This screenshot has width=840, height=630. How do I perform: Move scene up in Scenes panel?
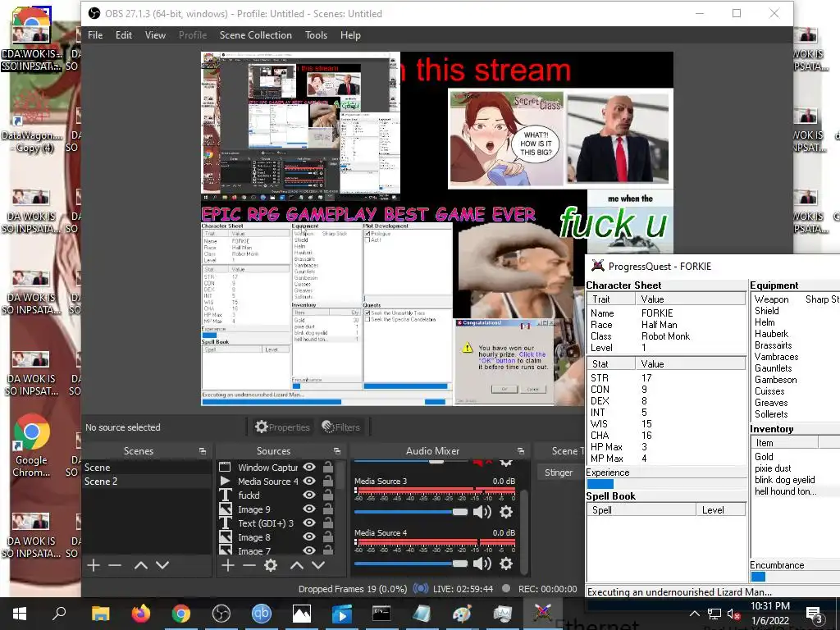141,565
